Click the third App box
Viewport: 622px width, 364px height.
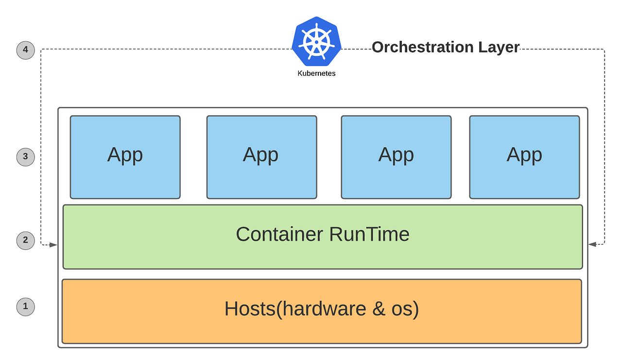396,156
